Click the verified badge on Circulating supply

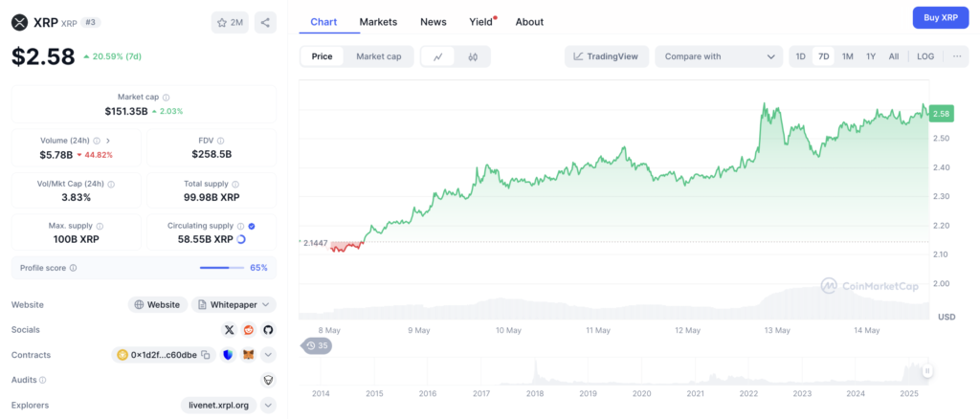tap(252, 226)
